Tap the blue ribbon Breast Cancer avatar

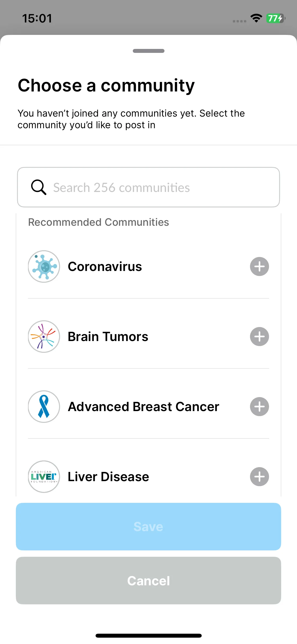click(x=44, y=407)
